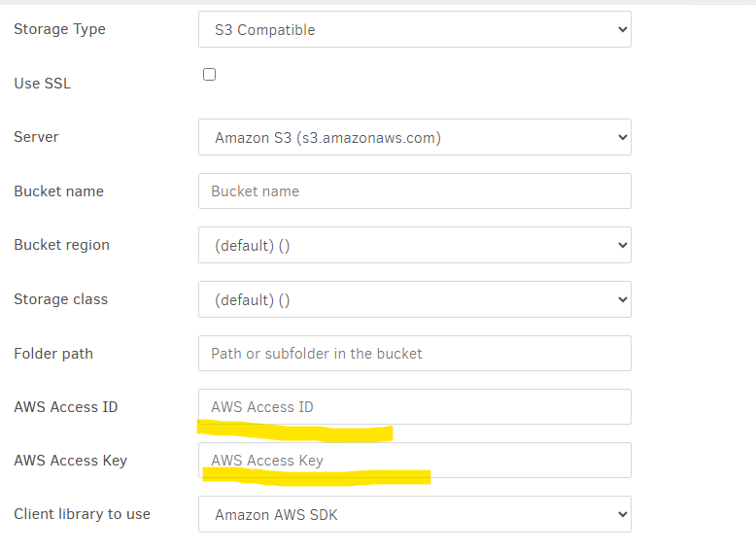Open the Storage Type dropdown
This screenshot has height=552, width=756.
point(414,30)
